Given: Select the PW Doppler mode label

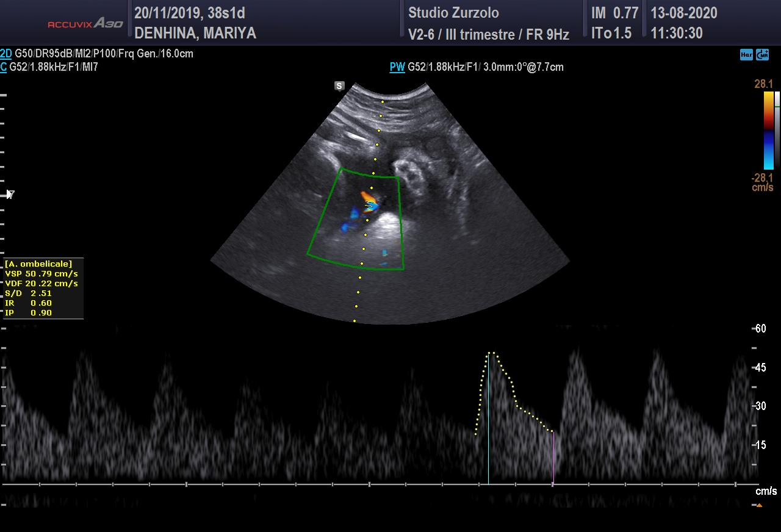Looking at the screenshot, I should (397, 67).
